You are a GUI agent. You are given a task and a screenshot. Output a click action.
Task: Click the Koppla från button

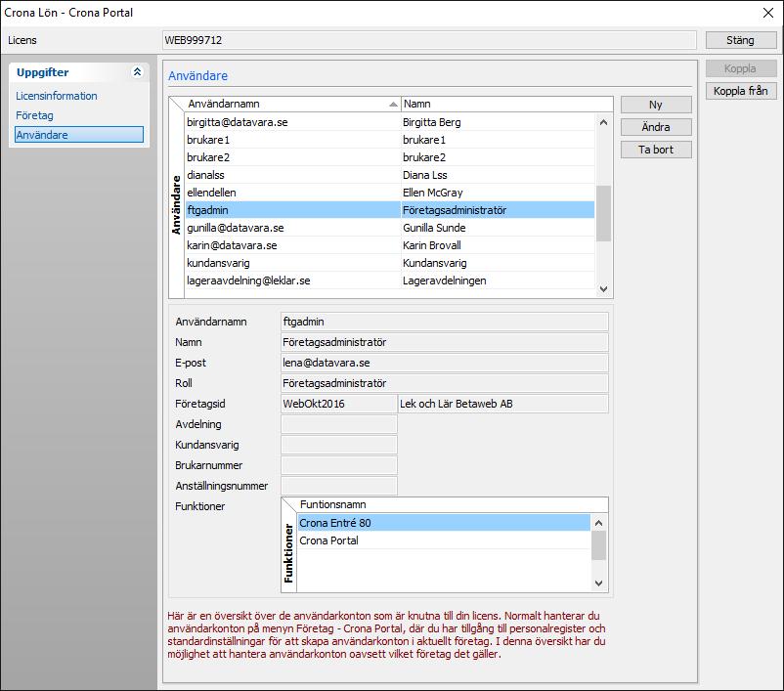pyautogui.click(x=741, y=91)
